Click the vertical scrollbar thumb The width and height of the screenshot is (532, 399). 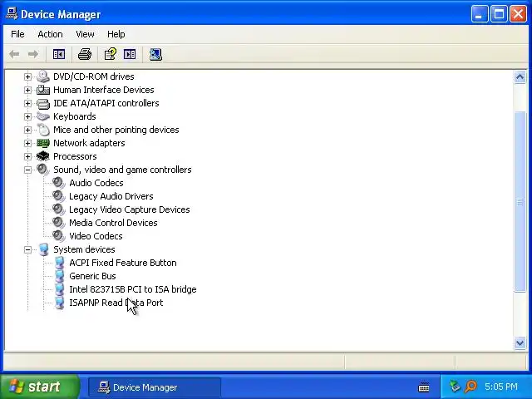(520, 201)
